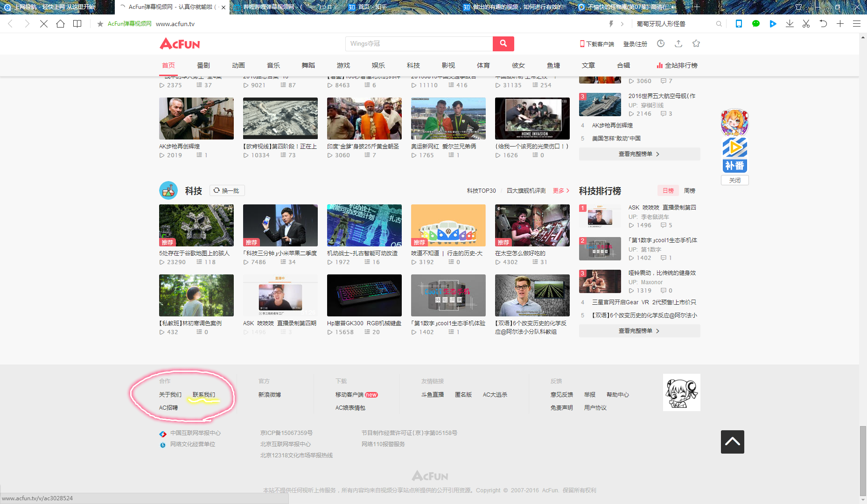
Task: Open the 斗鱼直播 friend link
Action: pos(433,395)
